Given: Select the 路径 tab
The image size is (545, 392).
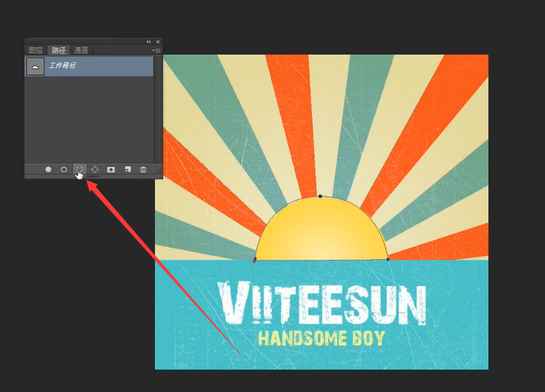Looking at the screenshot, I should pyautogui.click(x=59, y=50).
